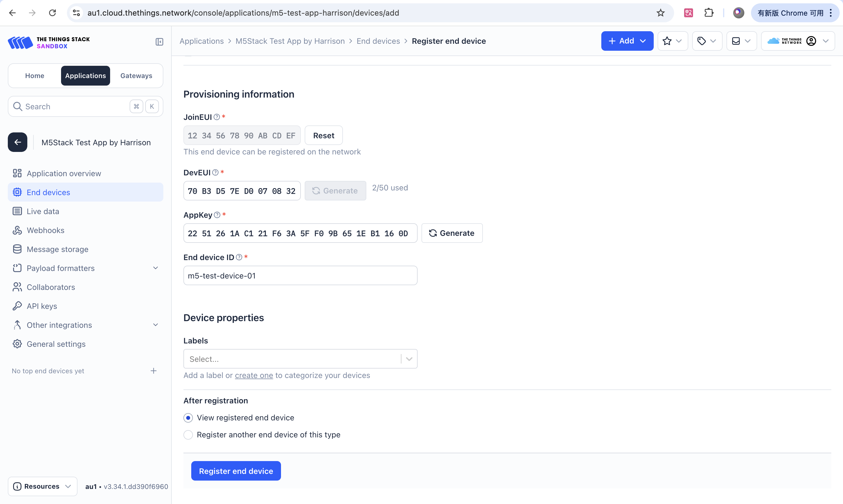Go to Applications breadcrumb
The height and width of the screenshot is (504, 843).
(x=201, y=41)
